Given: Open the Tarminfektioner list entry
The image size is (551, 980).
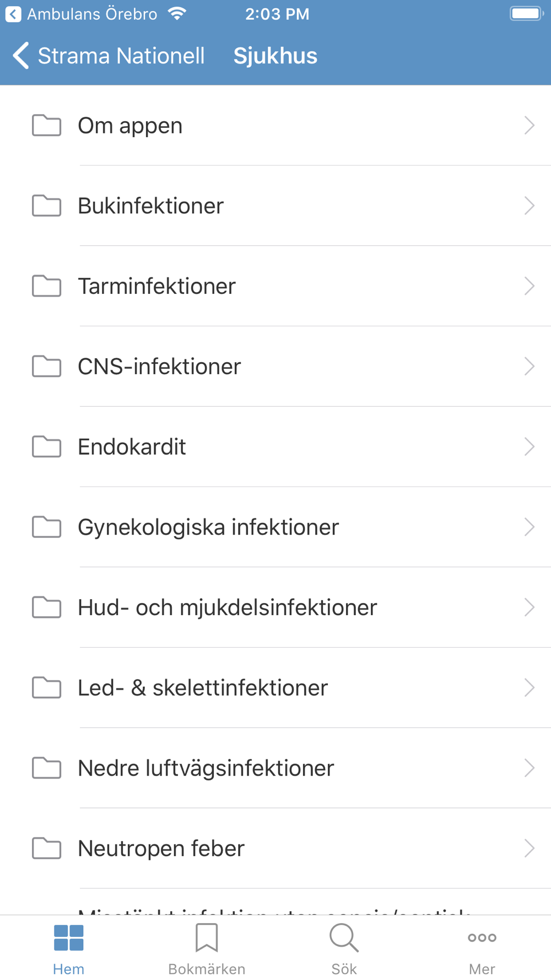Looking at the screenshot, I should pos(156,286).
